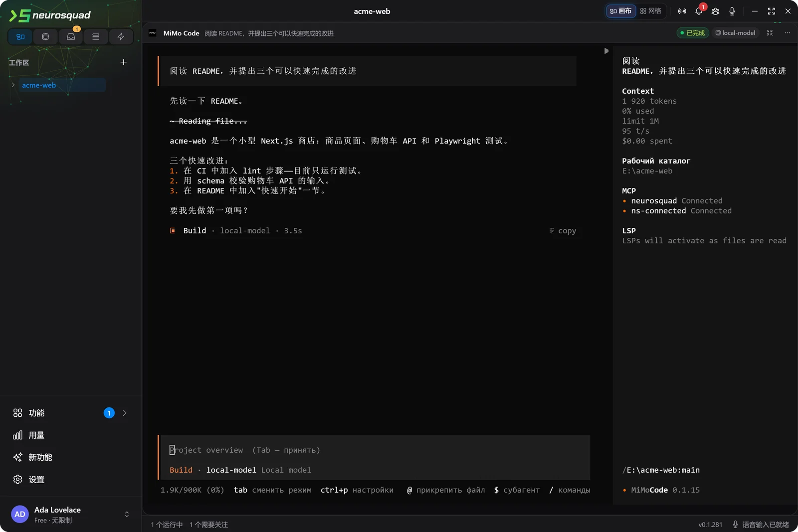Open the stacked list icon in sidebar
The width and height of the screenshot is (798, 532).
96,36
